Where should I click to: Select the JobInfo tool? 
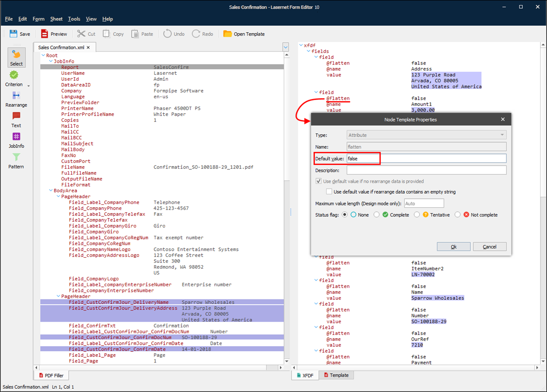[x=16, y=140]
